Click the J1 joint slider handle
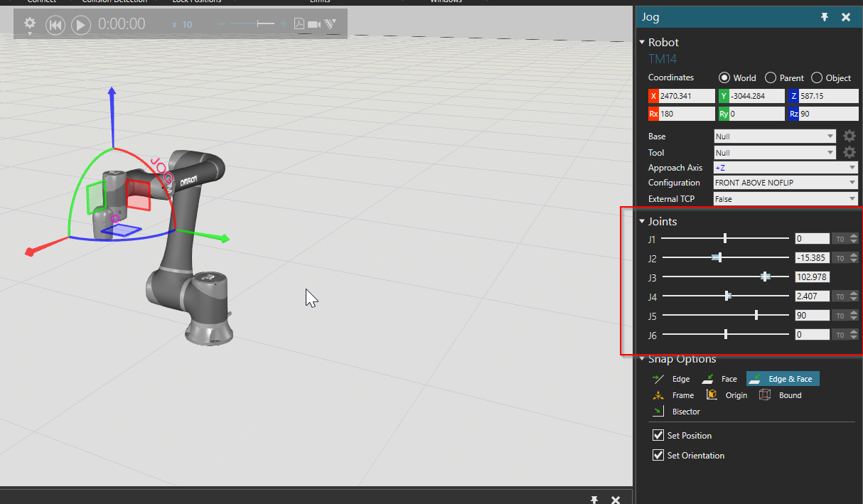This screenshot has height=504, width=863. [725, 238]
